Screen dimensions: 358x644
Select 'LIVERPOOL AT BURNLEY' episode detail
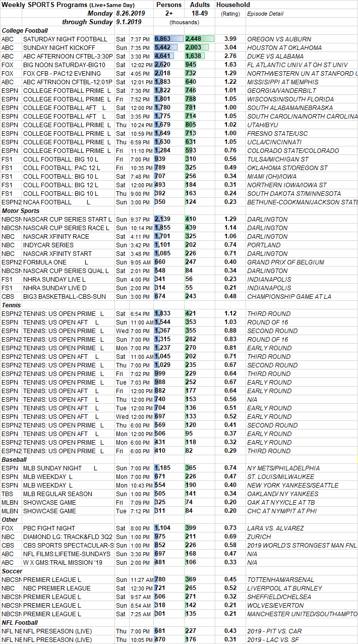pyautogui.click(x=284, y=588)
